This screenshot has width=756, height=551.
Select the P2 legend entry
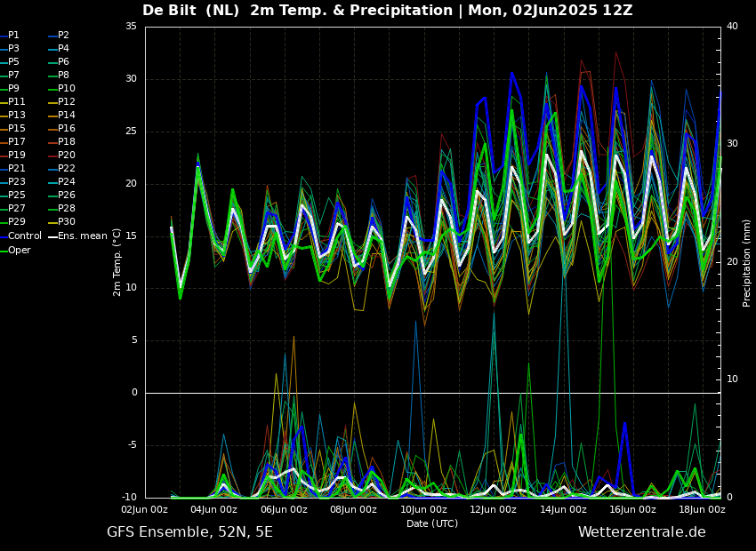[x=63, y=36]
